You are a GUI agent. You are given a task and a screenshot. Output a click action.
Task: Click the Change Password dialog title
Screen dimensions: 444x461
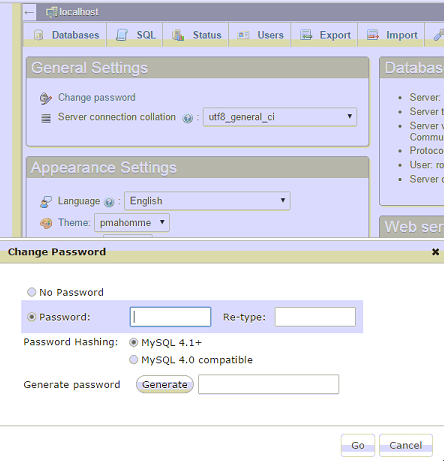tap(57, 252)
